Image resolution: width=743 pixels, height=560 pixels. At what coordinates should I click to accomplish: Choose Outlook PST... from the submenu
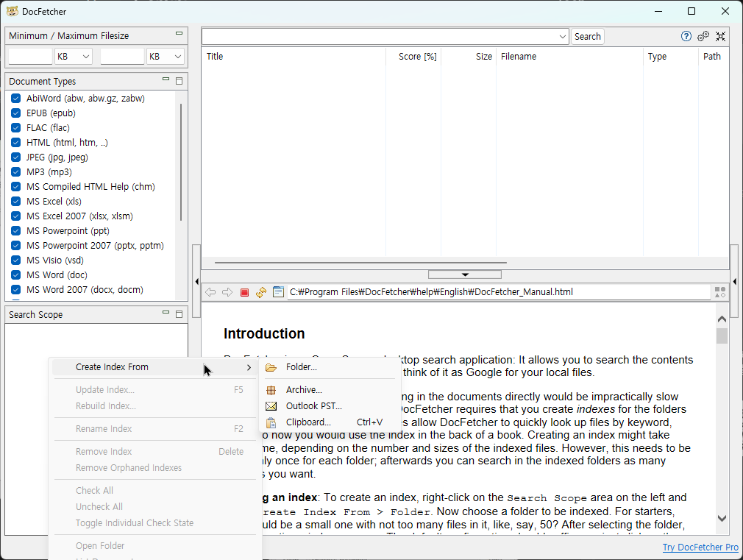point(313,406)
